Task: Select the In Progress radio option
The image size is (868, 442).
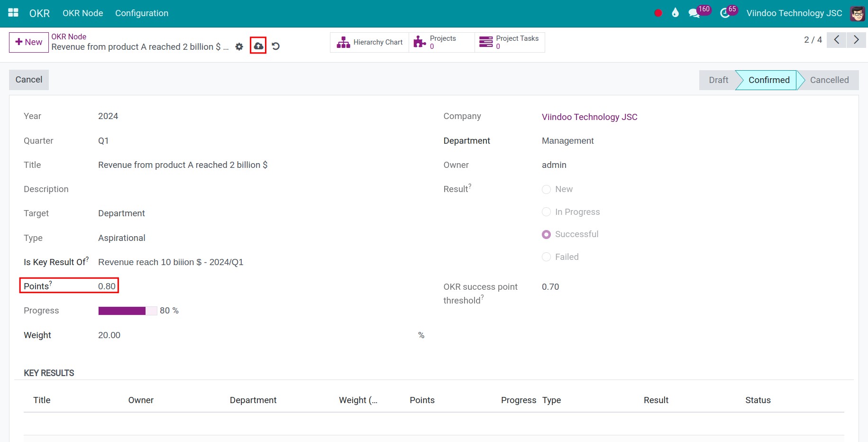Action: pyautogui.click(x=547, y=212)
